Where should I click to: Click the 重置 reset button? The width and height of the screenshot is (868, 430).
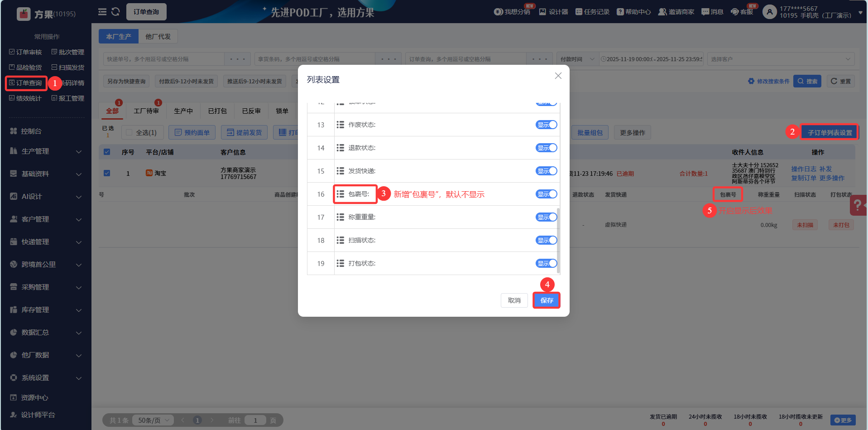click(841, 81)
